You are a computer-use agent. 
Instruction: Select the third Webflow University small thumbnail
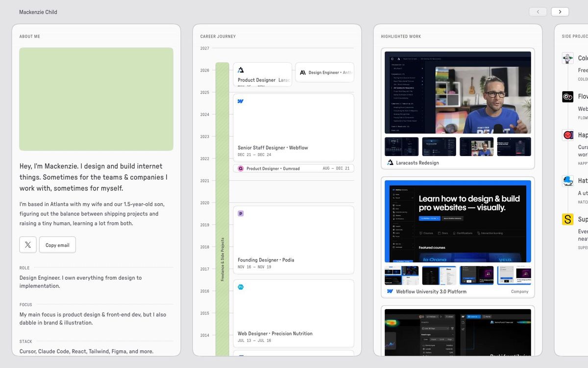477,275
